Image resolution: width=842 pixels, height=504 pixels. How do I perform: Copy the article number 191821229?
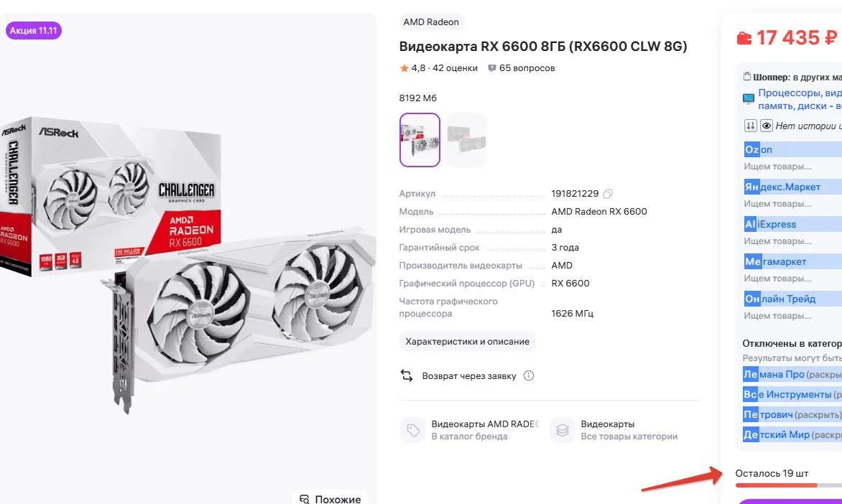click(x=607, y=194)
